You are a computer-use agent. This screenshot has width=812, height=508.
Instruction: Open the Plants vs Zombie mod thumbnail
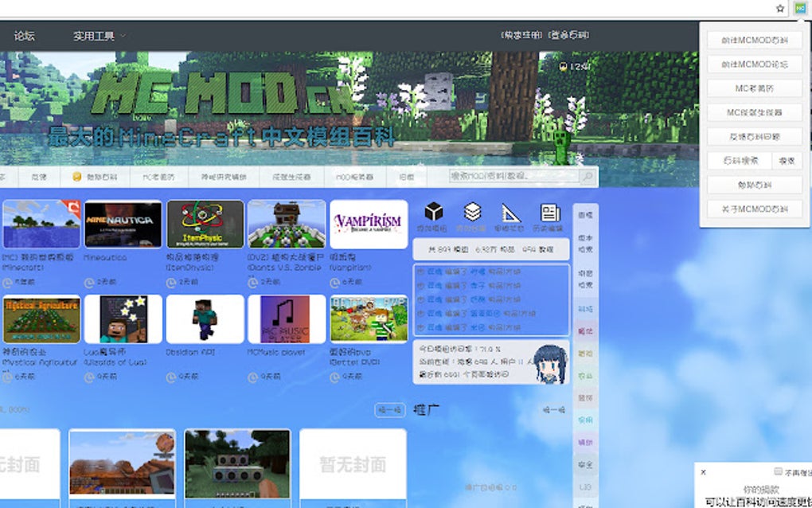coord(287,225)
